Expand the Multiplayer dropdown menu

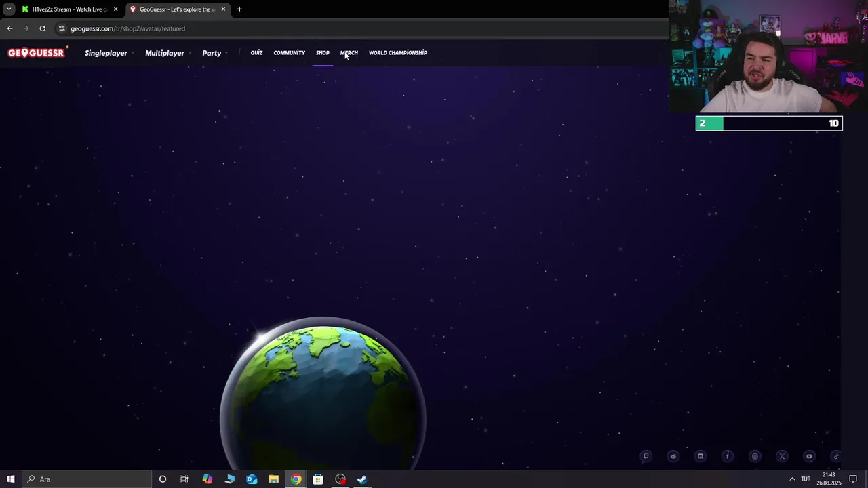(x=167, y=53)
